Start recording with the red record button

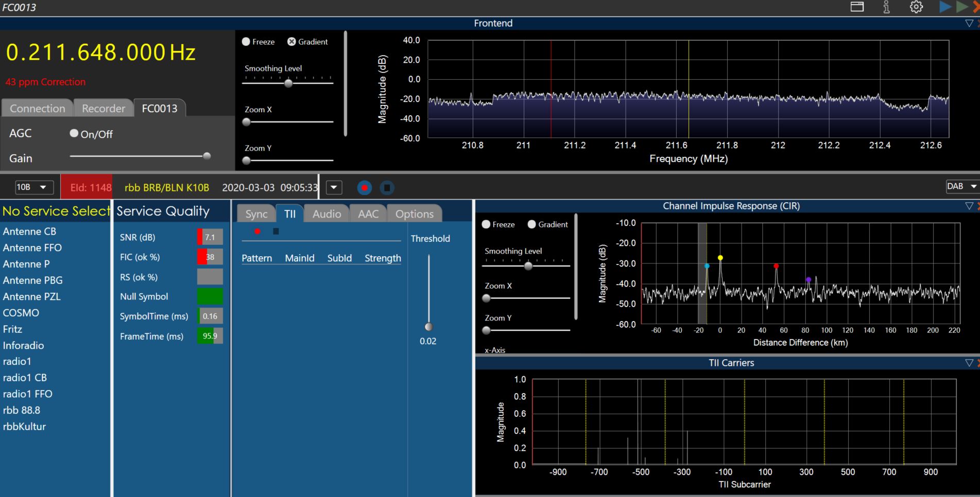pos(365,188)
